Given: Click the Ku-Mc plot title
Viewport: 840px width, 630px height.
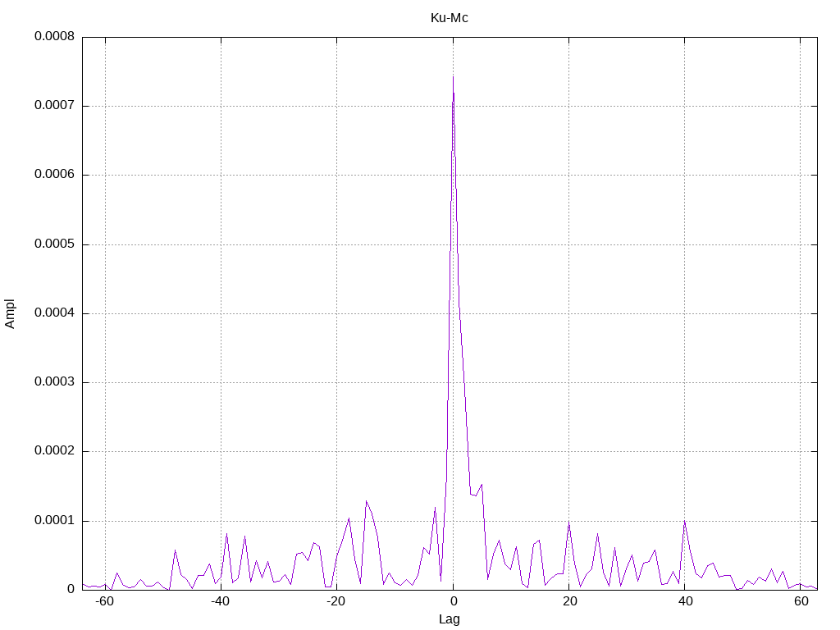Looking at the screenshot, I should (x=449, y=18).
